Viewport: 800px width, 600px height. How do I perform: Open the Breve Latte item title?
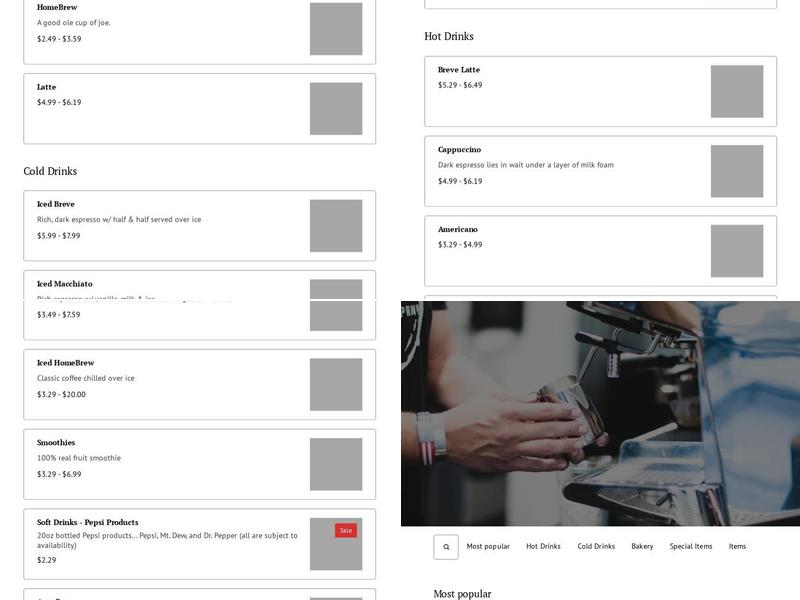click(459, 70)
